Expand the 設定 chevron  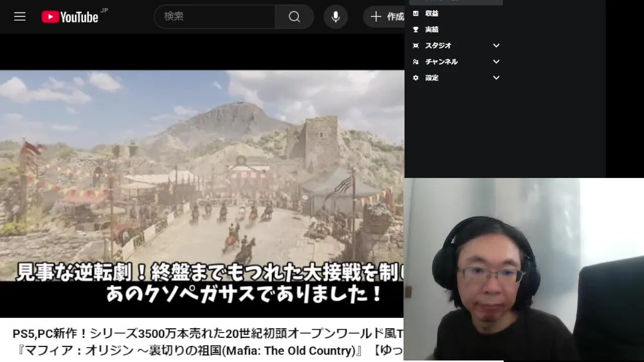click(496, 78)
